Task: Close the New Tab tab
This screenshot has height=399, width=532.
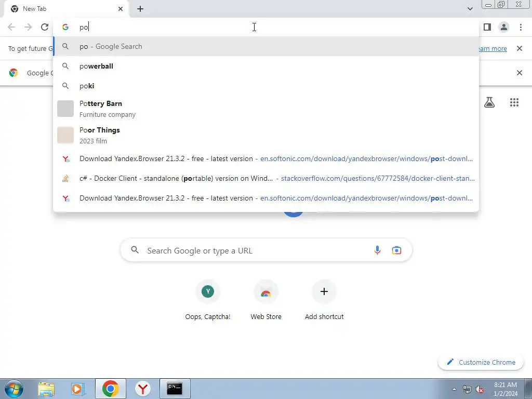Action: click(x=121, y=9)
